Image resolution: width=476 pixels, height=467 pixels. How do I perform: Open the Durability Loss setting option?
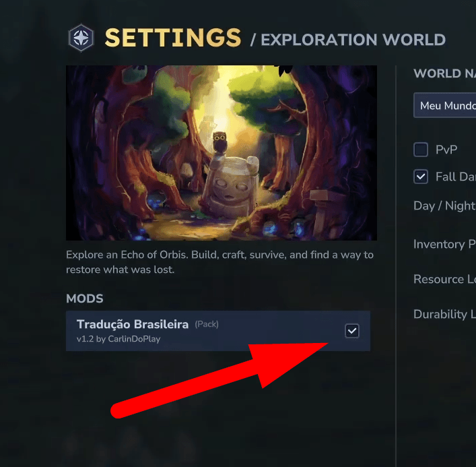(444, 314)
